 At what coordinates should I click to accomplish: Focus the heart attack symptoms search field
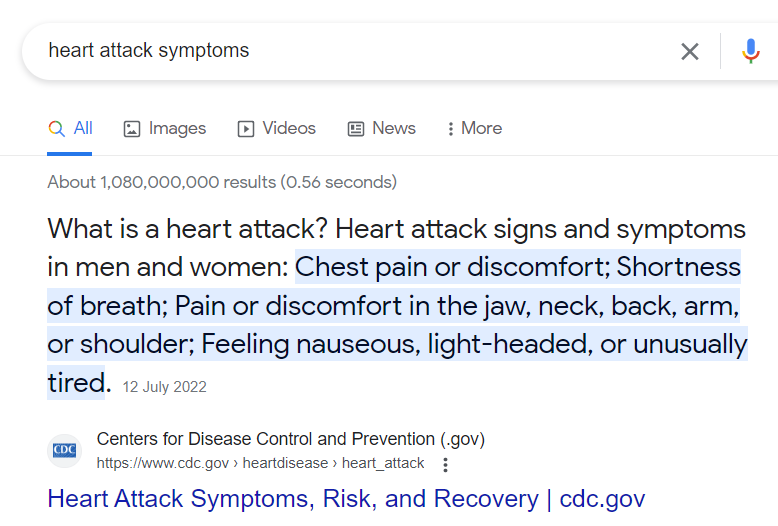350,51
